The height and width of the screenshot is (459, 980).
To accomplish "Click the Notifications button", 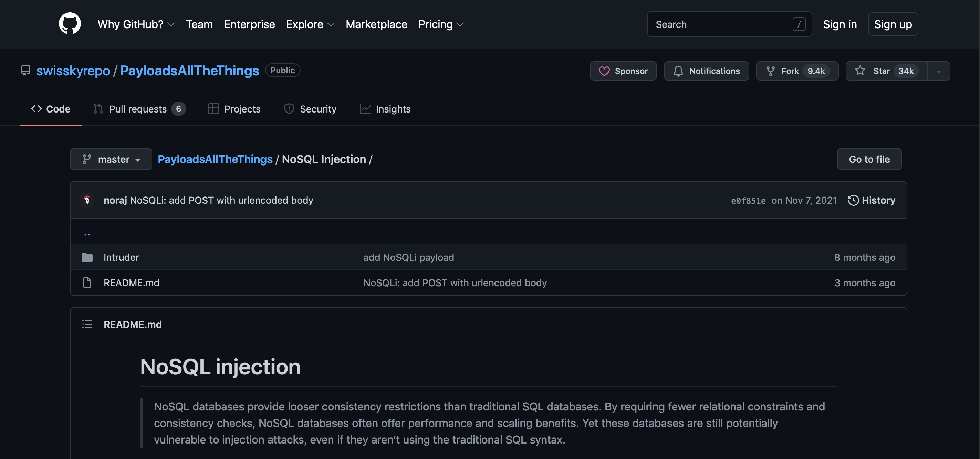I will (707, 71).
